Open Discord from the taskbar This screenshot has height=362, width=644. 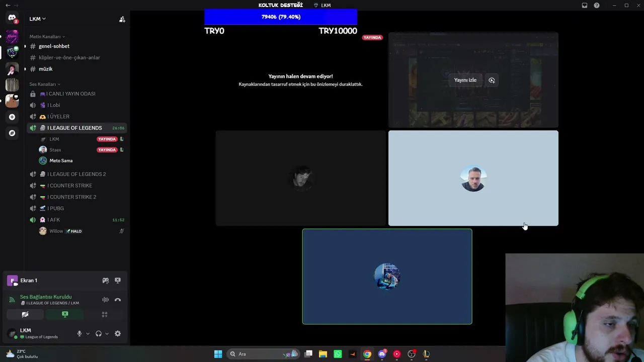tap(382, 354)
